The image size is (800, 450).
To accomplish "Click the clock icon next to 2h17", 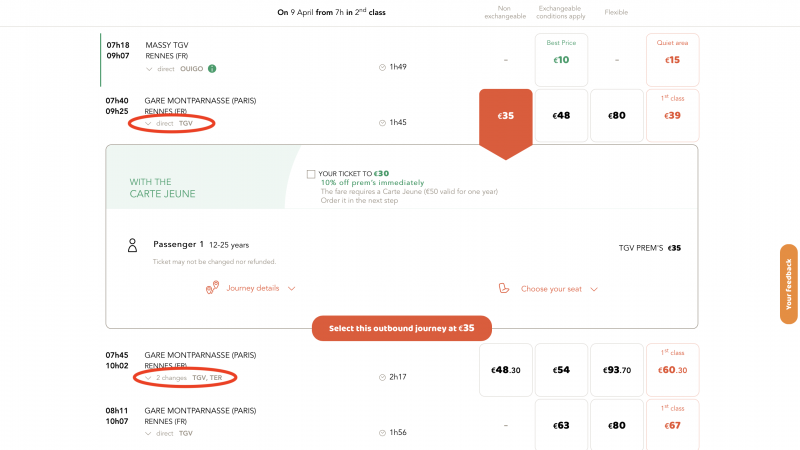I will [x=382, y=378].
